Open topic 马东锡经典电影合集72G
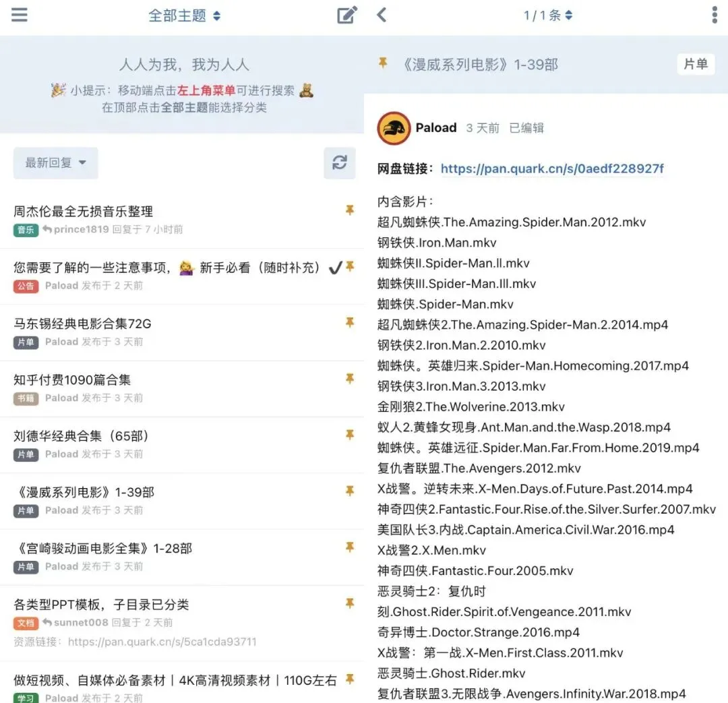 tap(83, 324)
